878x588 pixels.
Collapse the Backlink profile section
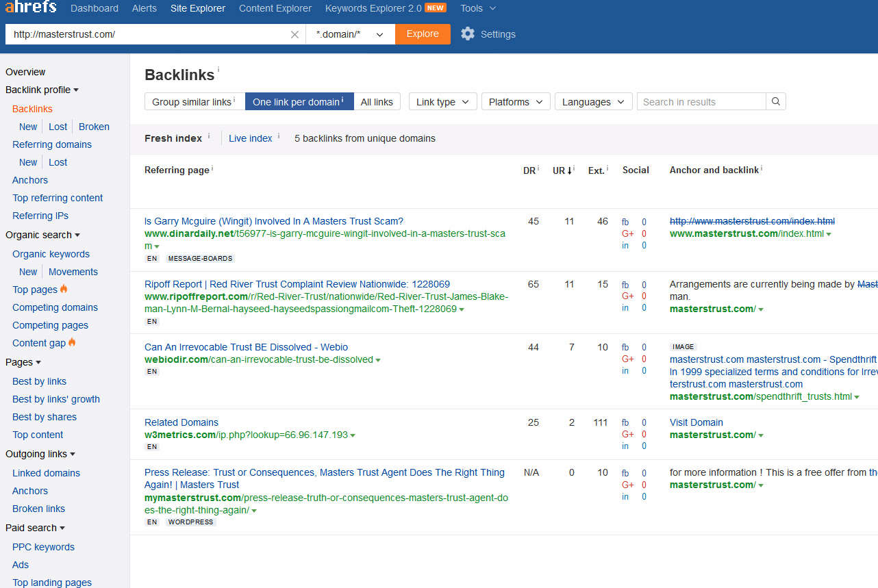click(42, 90)
